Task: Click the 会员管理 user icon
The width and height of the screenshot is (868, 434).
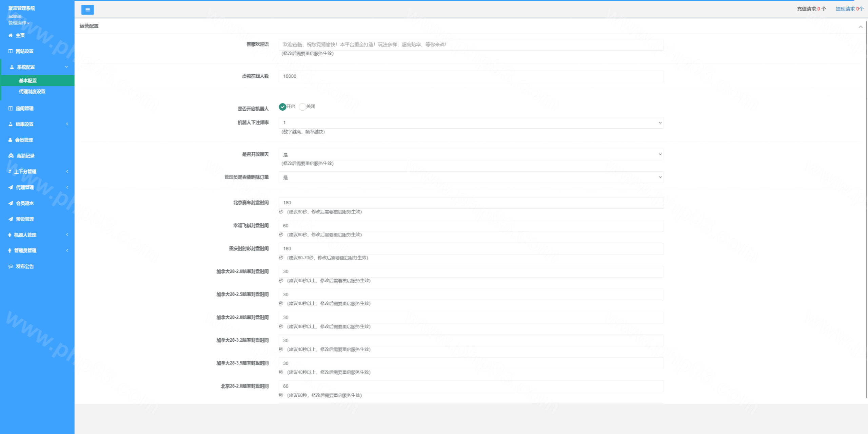Action: [x=10, y=140]
